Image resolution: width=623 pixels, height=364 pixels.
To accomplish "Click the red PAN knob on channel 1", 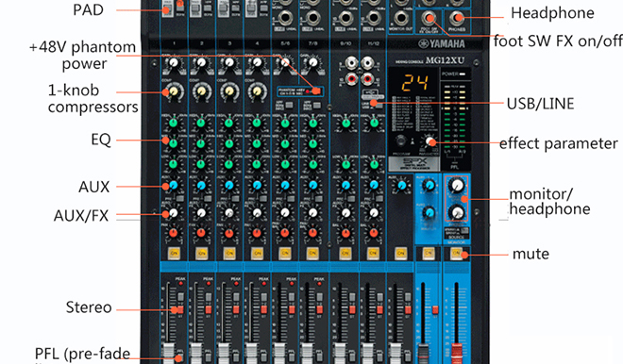I will click(x=174, y=233).
